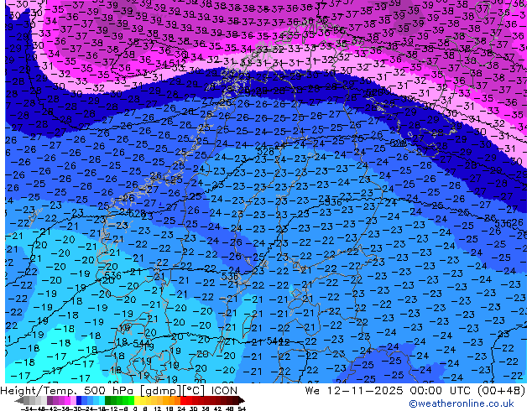Pick the dark blue -30 legend swatch
This screenshot has height=411, width=532.
[79, 400]
